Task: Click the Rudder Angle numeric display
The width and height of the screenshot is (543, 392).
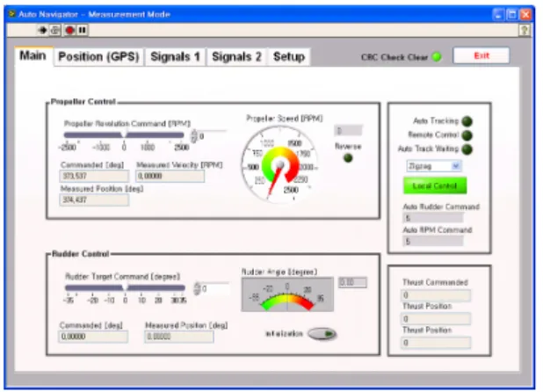Action: tap(352, 282)
